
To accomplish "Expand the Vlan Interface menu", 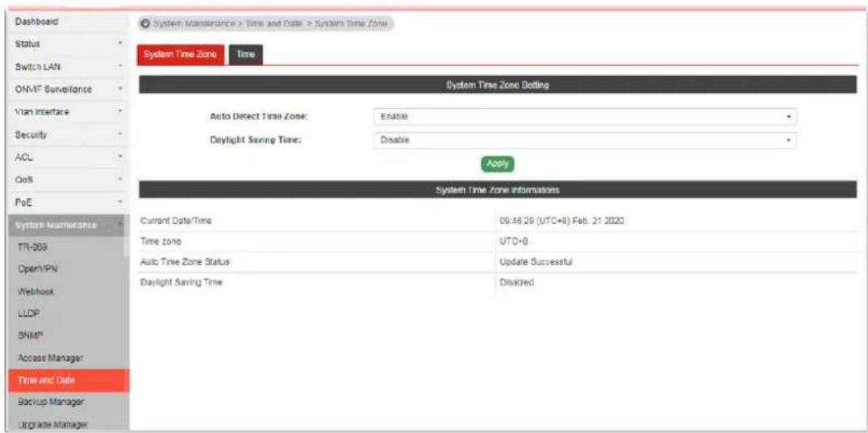I will (x=69, y=112).
